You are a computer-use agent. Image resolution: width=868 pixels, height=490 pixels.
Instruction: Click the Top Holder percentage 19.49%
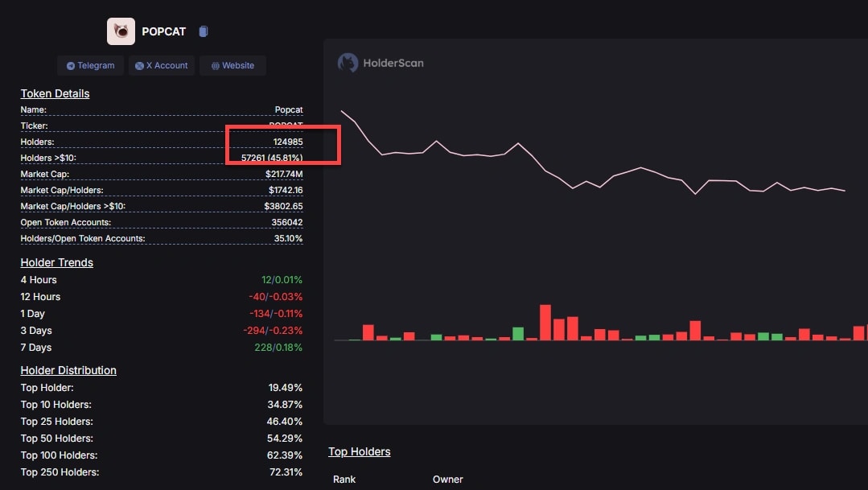click(285, 388)
